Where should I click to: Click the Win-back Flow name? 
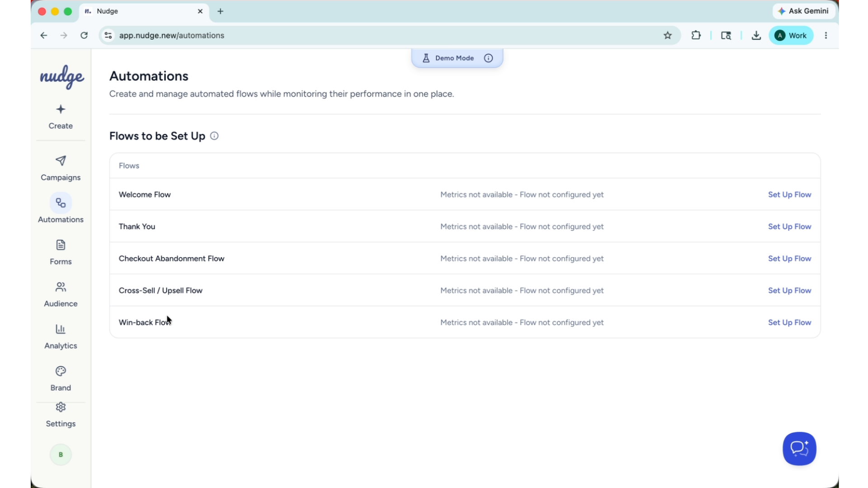[145, 323]
